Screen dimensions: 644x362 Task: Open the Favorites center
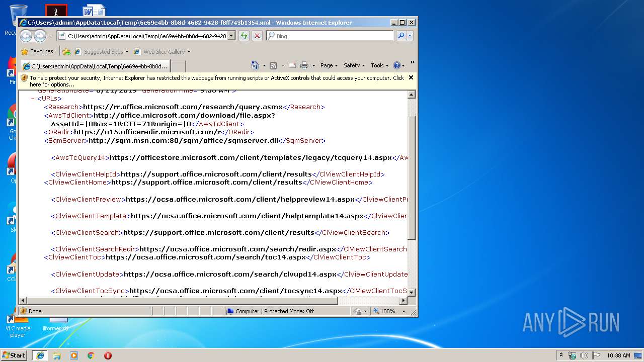coord(37,51)
